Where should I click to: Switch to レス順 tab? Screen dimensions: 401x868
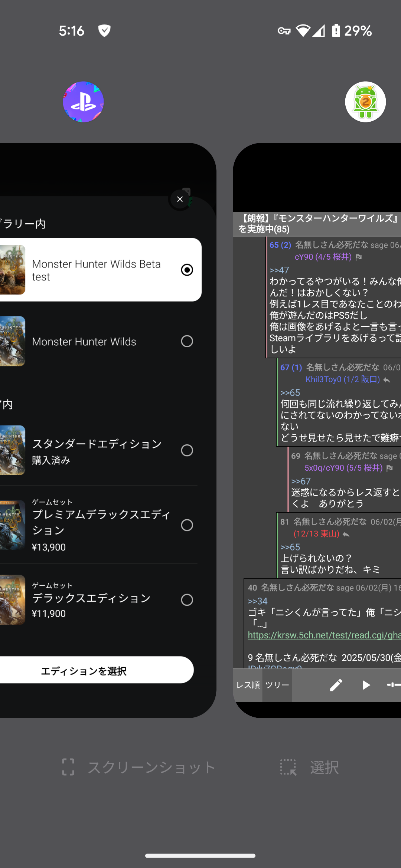coord(248,685)
